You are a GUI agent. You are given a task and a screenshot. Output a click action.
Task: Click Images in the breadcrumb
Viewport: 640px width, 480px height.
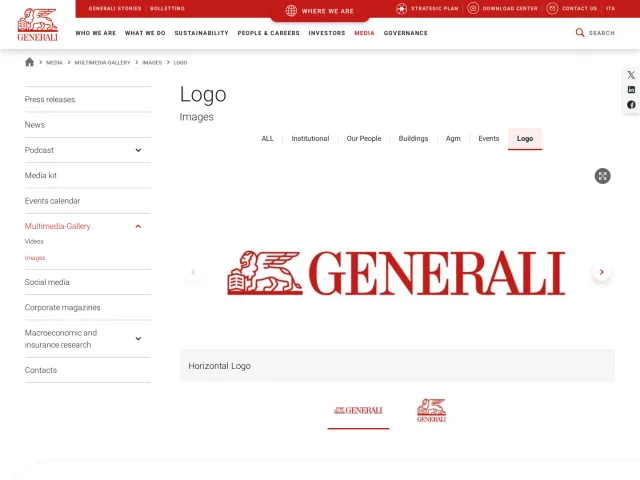tap(152, 62)
